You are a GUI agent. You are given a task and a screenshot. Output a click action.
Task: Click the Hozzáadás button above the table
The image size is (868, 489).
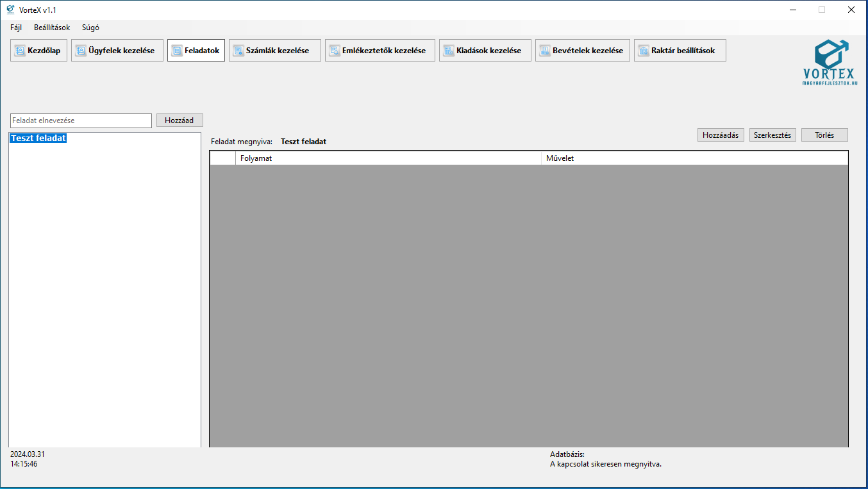721,135
